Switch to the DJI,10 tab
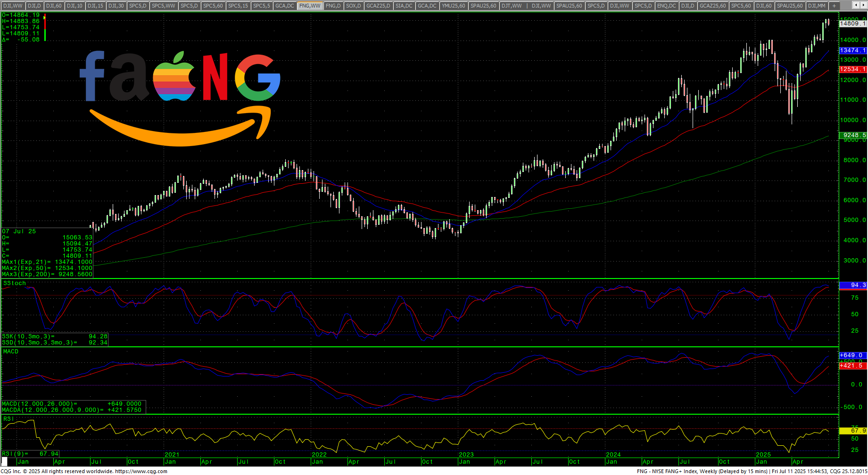The height and width of the screenshot is (475, 868). tap(74, 6)
